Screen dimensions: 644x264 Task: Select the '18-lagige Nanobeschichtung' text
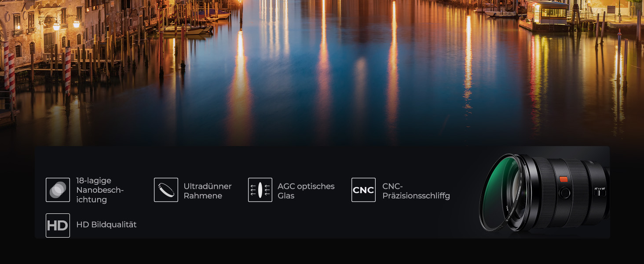pyautogui.click(x=100, y=190)
